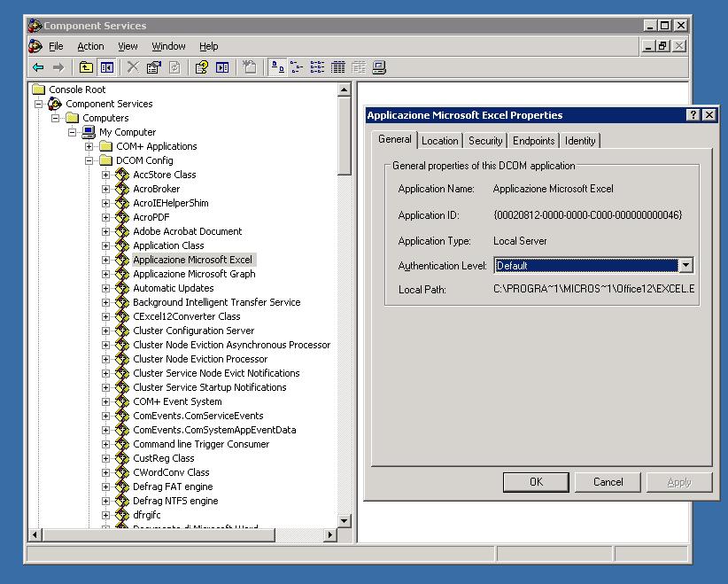Select the General tab

(395, 139)
